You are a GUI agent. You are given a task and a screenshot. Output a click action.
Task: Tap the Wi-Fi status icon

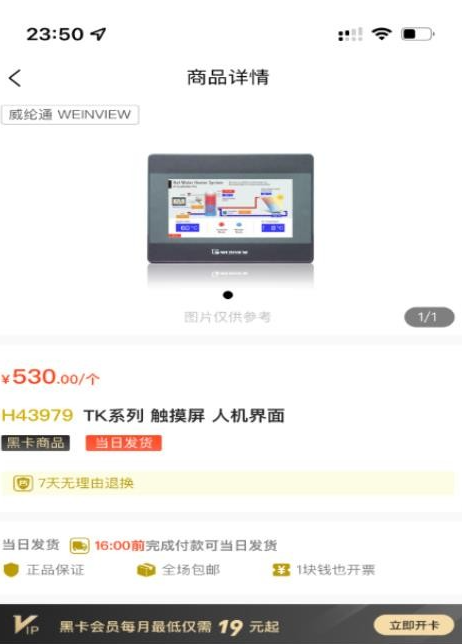(382, 34)
